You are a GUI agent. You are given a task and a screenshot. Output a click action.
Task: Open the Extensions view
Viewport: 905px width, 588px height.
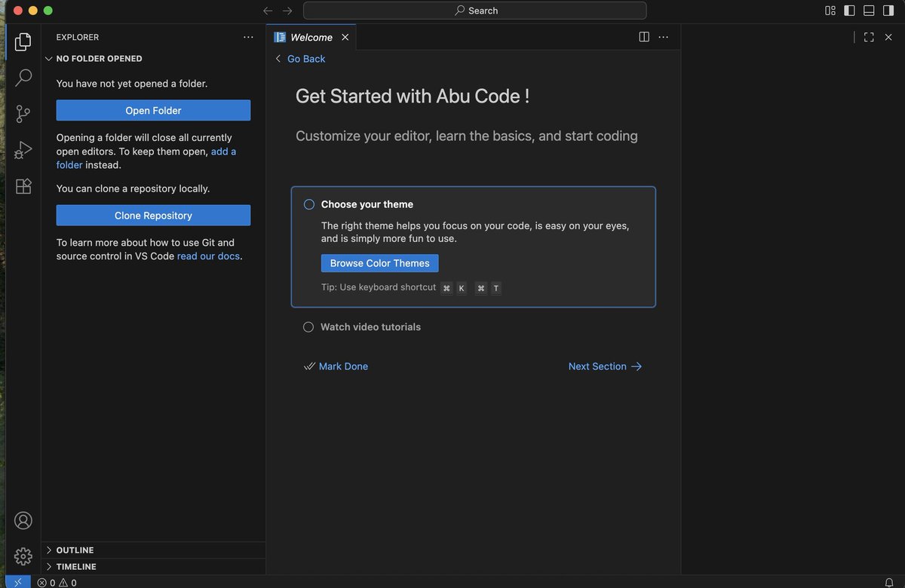click(23, 186)
